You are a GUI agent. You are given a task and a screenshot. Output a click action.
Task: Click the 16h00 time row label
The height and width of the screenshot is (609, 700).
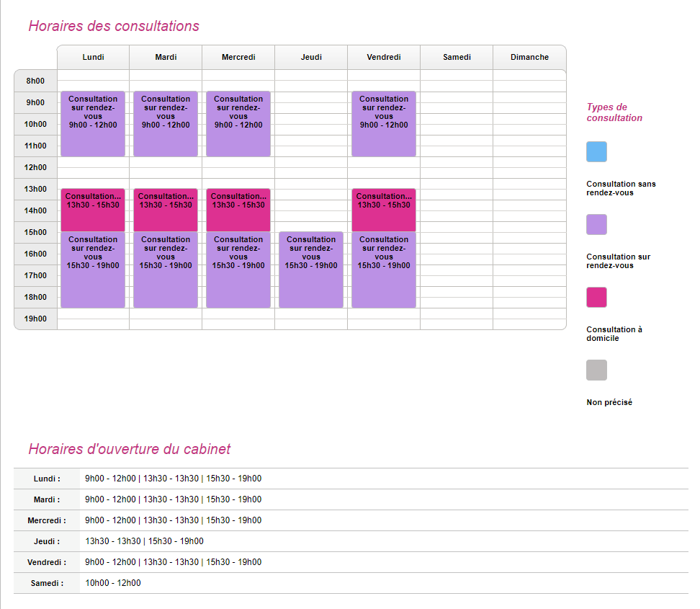pyautogui.click(x=36, y=254)
